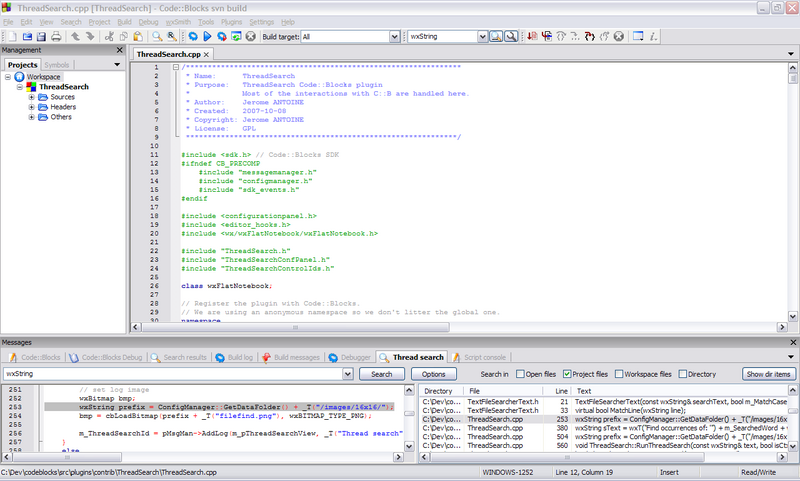Enable the Workspace files checkbox
Viewport: 800px width, 481px height.
pos(619,374)
